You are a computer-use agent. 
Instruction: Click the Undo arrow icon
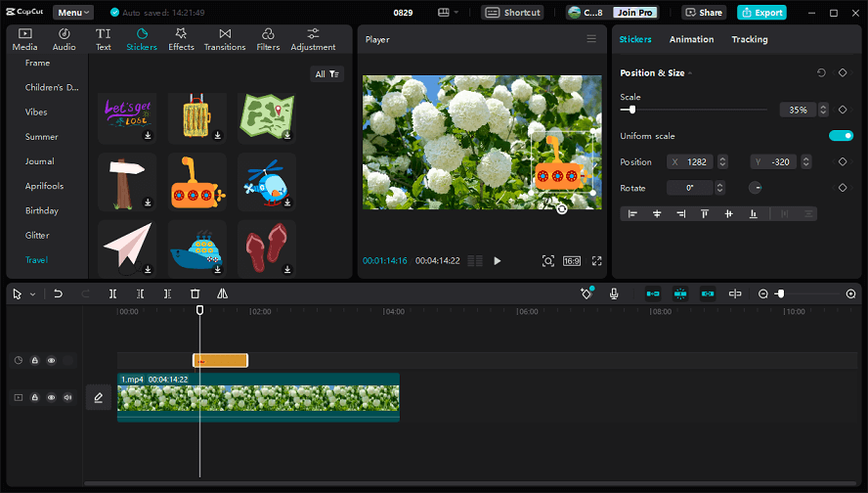click(x=58, y=293)
